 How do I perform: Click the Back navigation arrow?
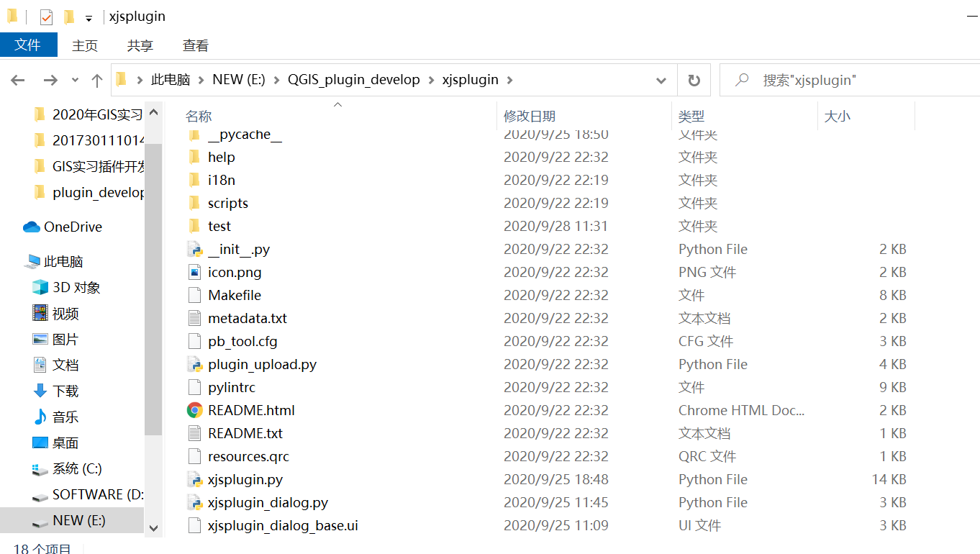pos(18,81)
